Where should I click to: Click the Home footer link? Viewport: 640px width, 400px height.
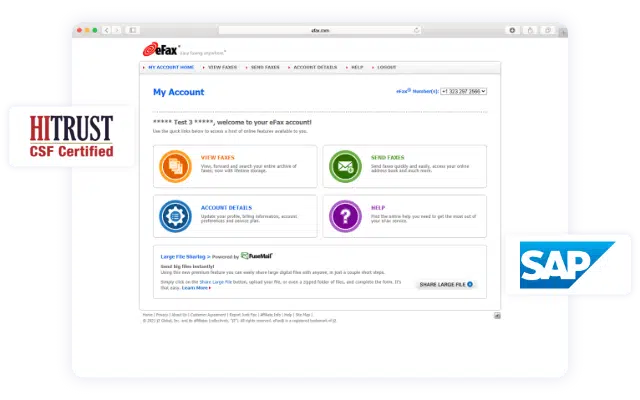pos(147,315)
